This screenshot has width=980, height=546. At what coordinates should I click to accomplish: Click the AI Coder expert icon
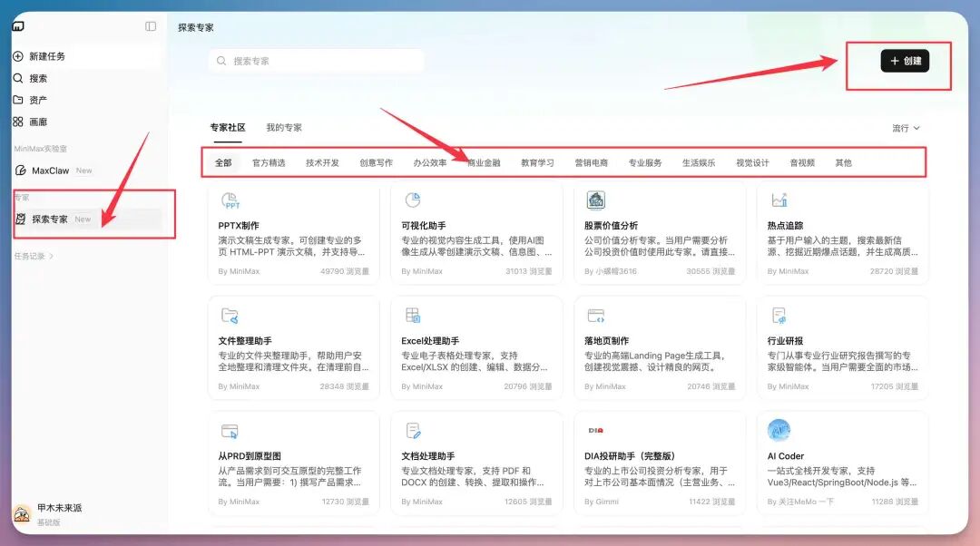[779, 431]
